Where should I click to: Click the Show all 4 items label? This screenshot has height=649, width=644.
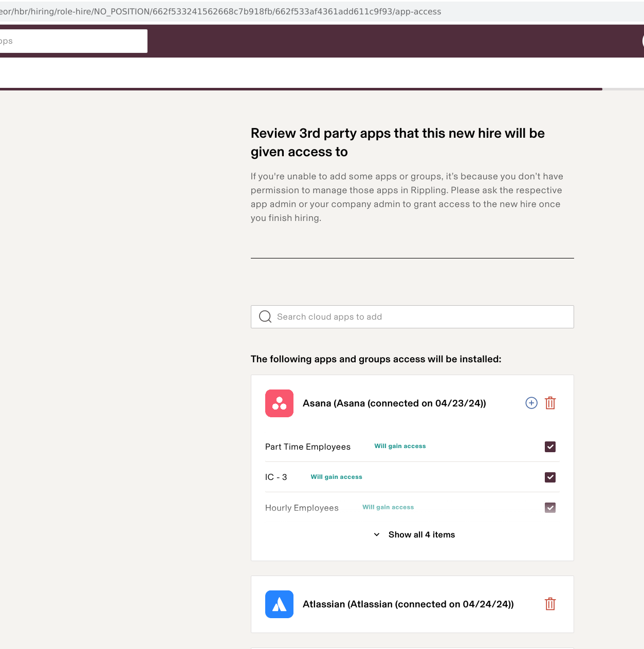(x=421, y=535)
